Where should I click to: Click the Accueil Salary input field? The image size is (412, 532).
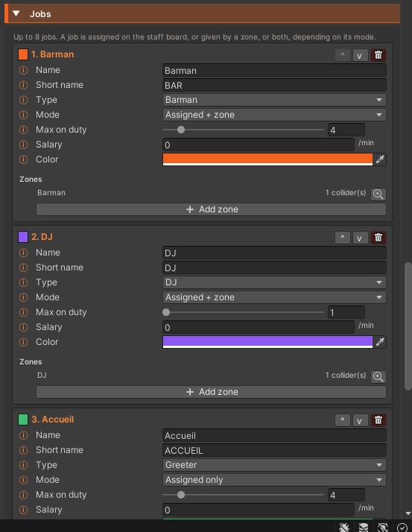coord(259,510)
